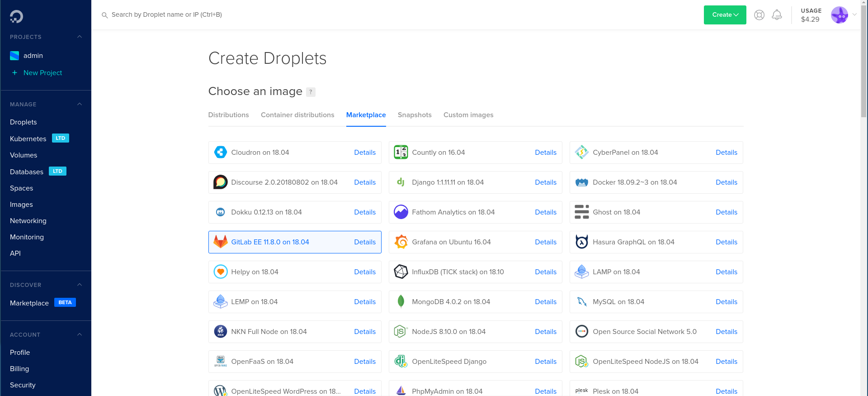Screen dimensions: 868x396
Task: Switch to the Custom images tab
Action: click(468, 115)
